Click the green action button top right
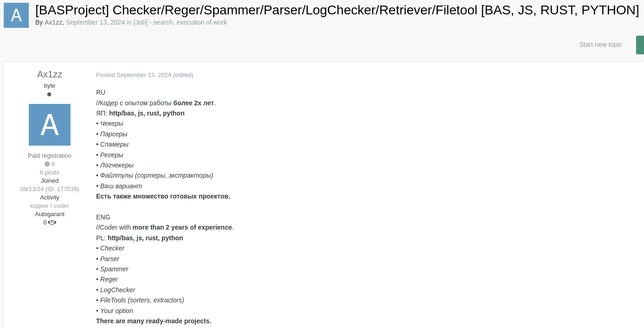Image resolution: width=644 pixels, height=327 pixels. [x=641, y=45]
